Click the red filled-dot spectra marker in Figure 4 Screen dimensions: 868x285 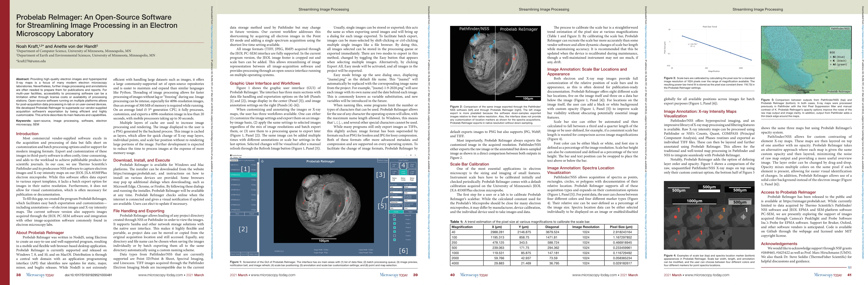675,217
